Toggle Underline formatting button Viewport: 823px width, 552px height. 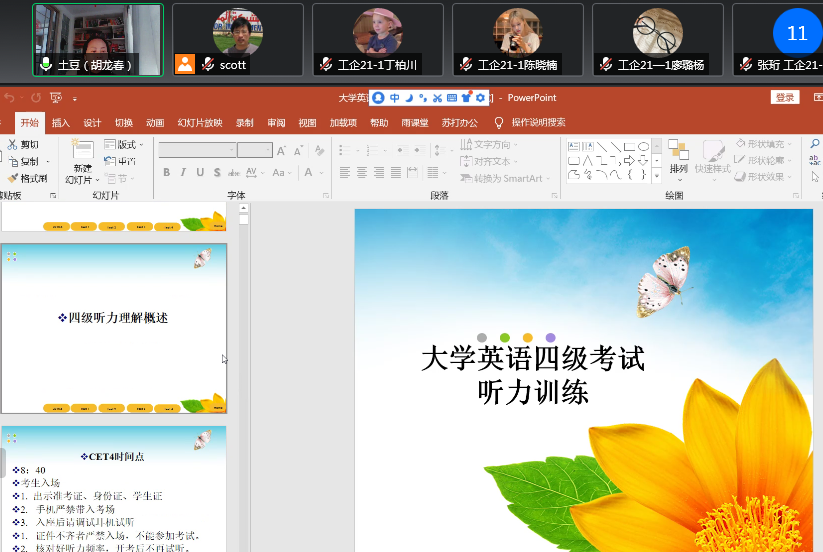(200, 173)
